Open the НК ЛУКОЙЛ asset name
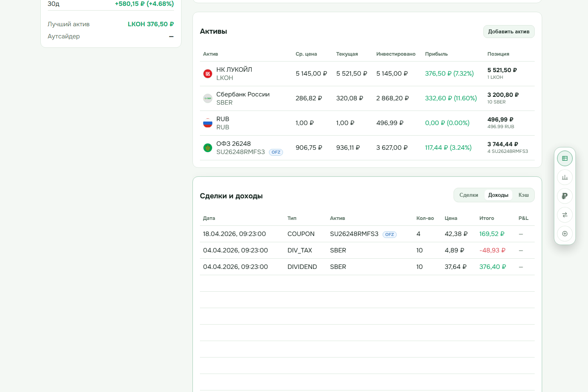This screenshot has width=588, height=392. (234, 69)
